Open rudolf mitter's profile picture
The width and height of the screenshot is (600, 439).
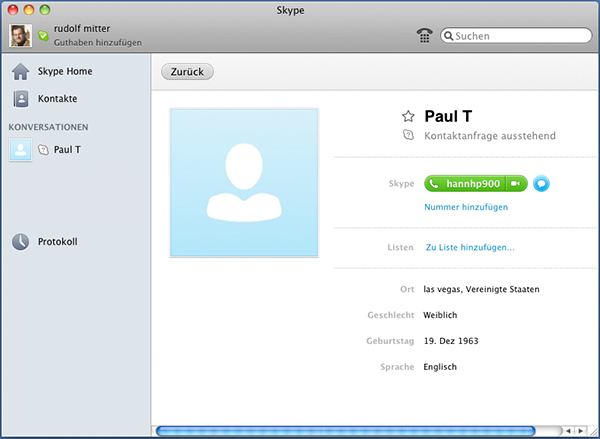point(21,36)
